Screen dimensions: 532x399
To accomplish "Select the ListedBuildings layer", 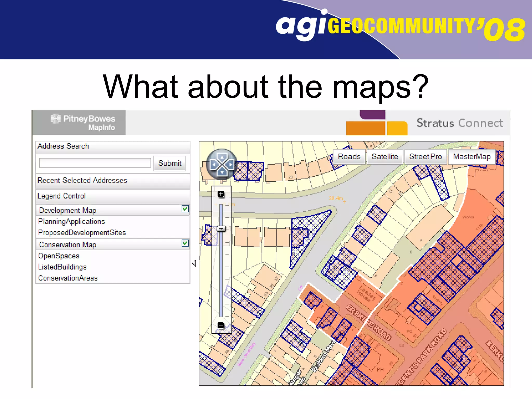I will point(62,267).
